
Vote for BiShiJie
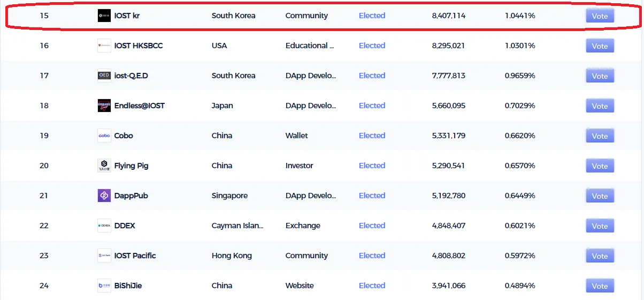(600, 286)
